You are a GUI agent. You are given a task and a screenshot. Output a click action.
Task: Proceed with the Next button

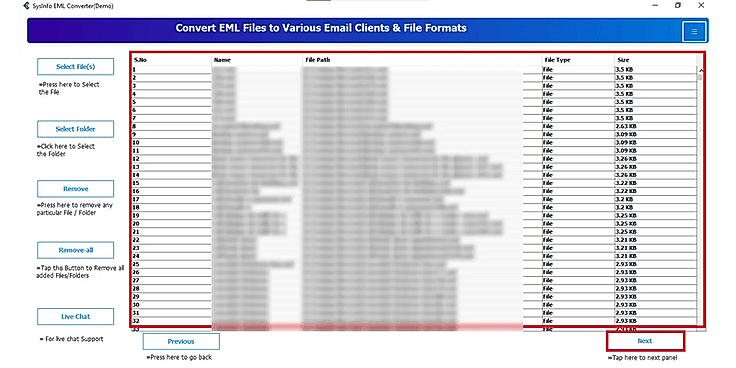(x=645, y=341)
